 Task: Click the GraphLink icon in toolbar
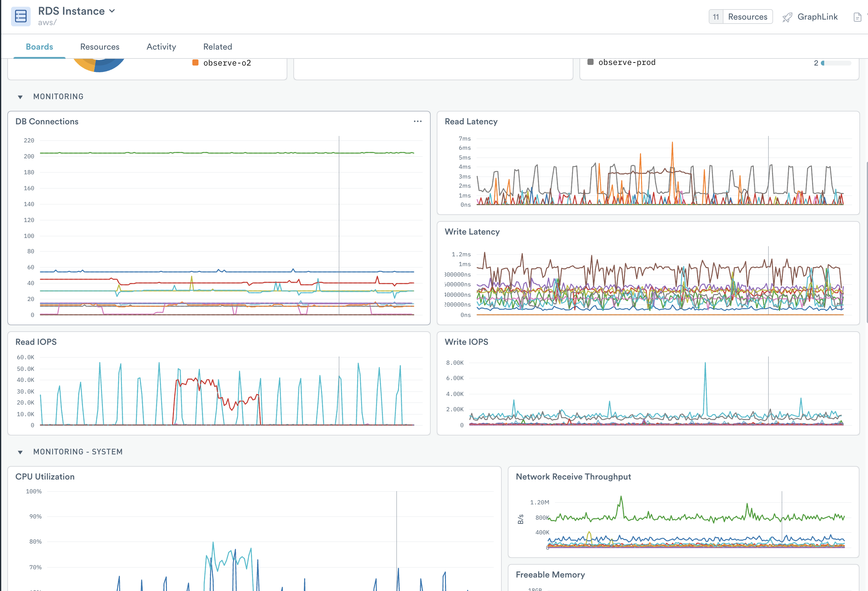[x=786, y=17]
